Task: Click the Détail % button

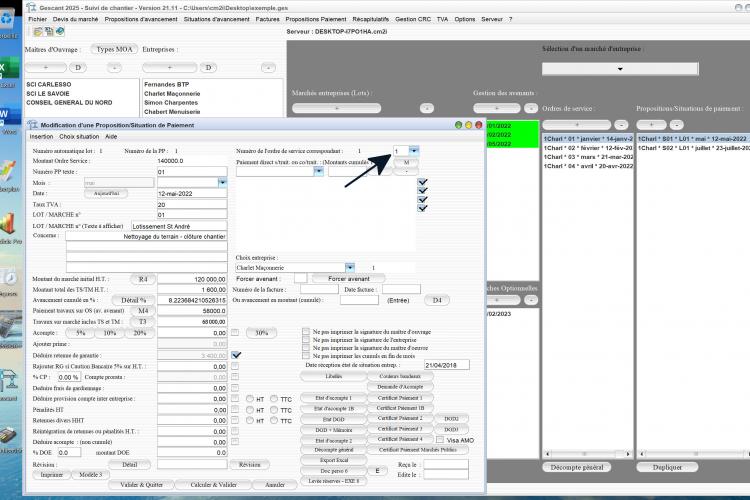Action: coord(133,300)
